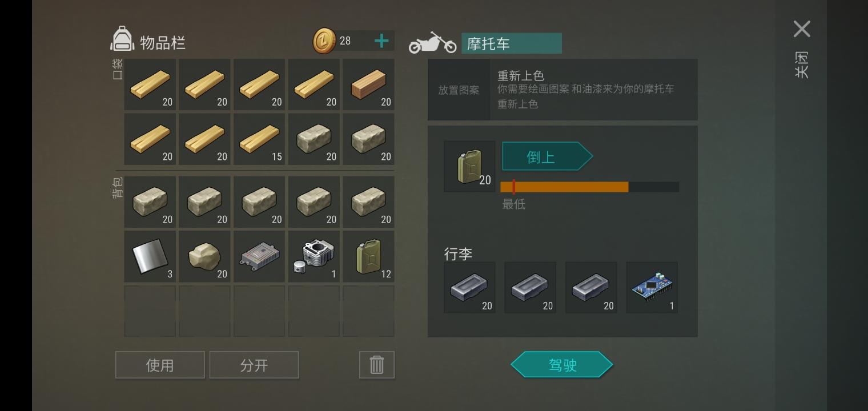Select the fuel canister with 12 in backpack
The width and height of the screenshot is (868, 411).
pyautogui.click(x=368, y=256)
